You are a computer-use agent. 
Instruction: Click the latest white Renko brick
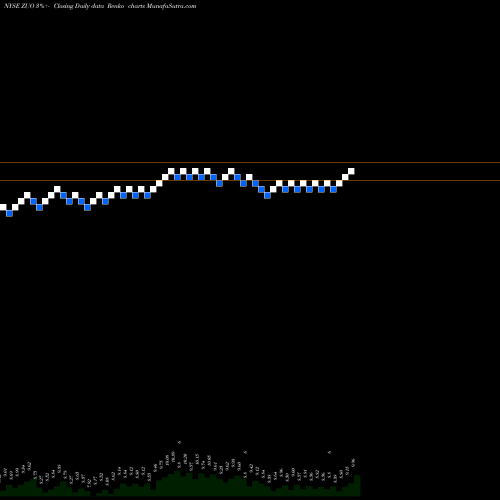351,171
